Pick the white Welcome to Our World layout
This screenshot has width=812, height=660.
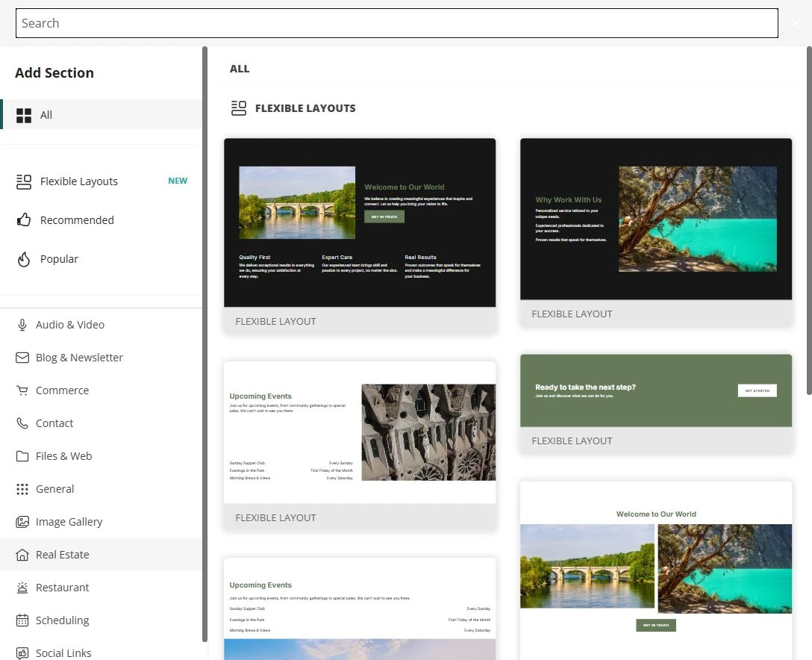point(656,570)
